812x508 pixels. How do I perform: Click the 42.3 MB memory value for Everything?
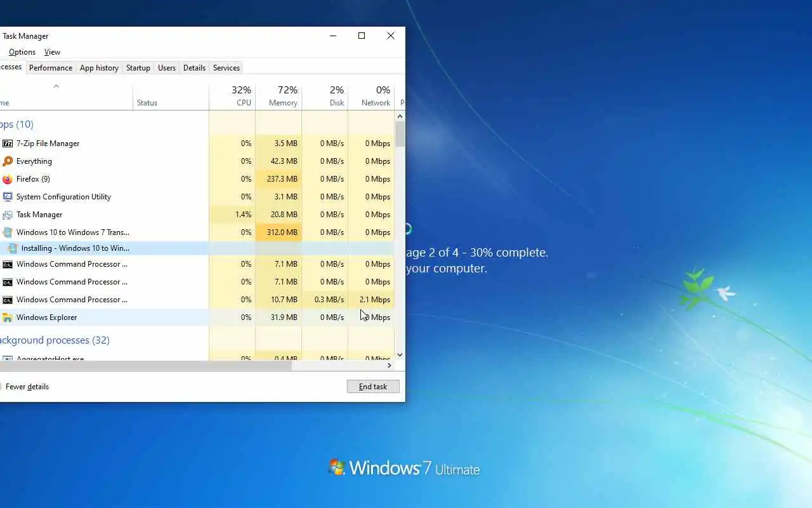point(284,161)
